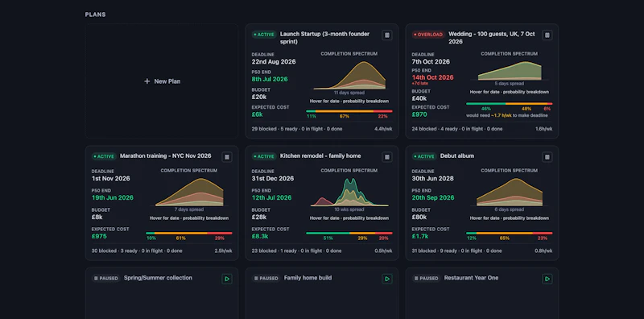The image size is (644, 319).
Task: Click the OVERLOAD badge on Wedding plan
Action: tap(428, 35)
